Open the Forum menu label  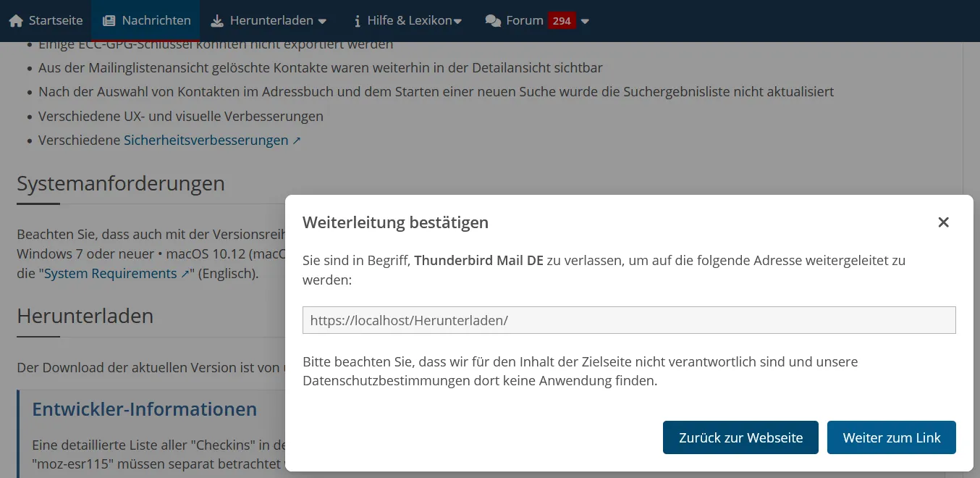point(525,21)
